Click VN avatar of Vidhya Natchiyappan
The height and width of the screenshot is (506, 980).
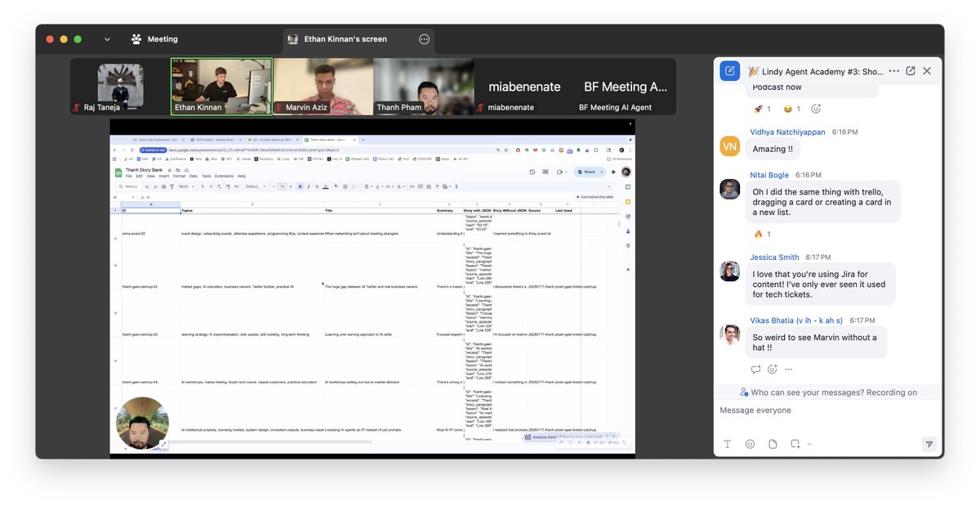730,146
